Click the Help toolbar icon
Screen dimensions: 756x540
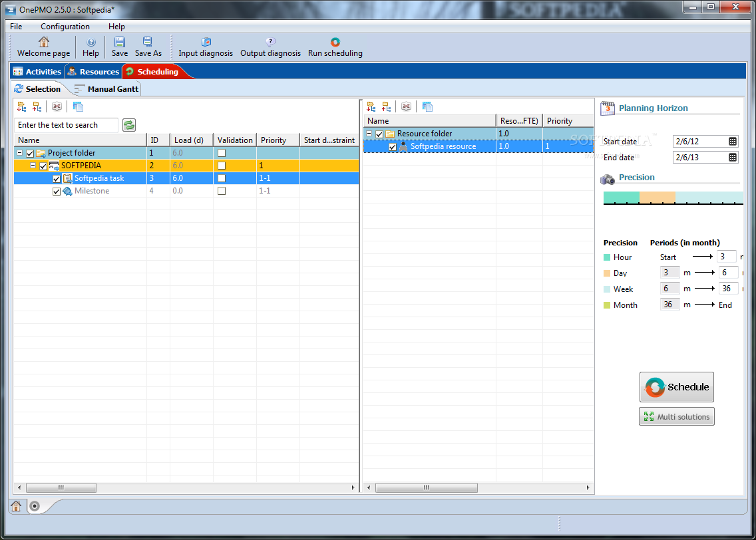(91, 47)
